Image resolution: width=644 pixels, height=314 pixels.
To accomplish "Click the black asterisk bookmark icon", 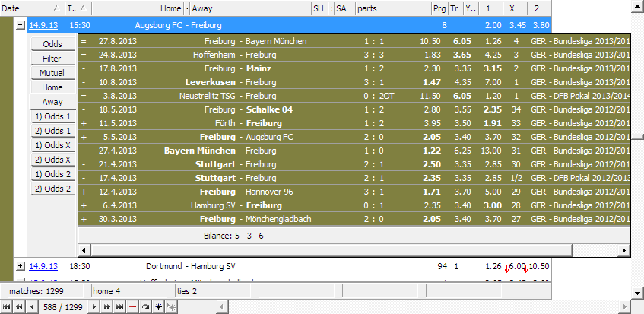I will [x=158, y=307].
